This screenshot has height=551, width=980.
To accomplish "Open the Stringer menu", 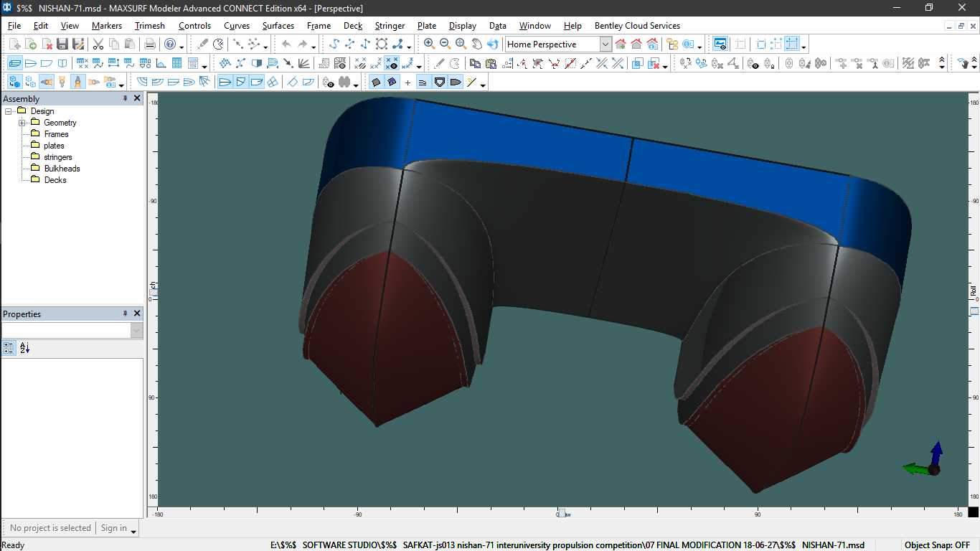I will coord(390,26).
